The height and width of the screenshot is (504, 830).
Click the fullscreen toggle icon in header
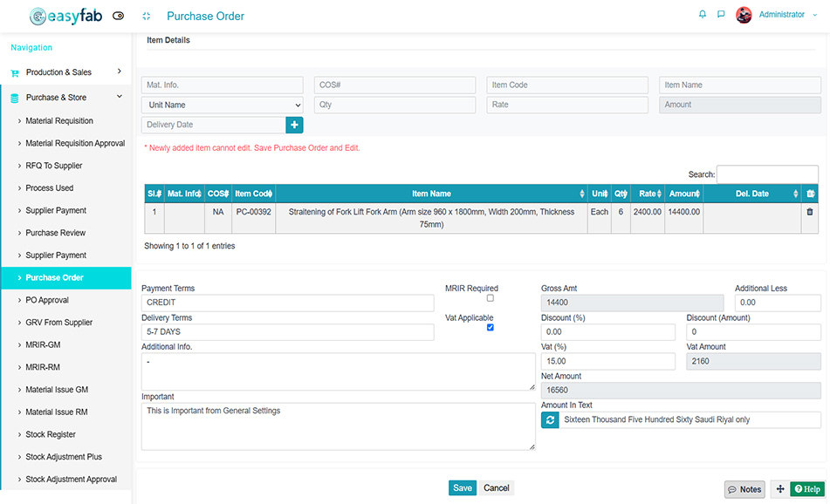(146, 16)
